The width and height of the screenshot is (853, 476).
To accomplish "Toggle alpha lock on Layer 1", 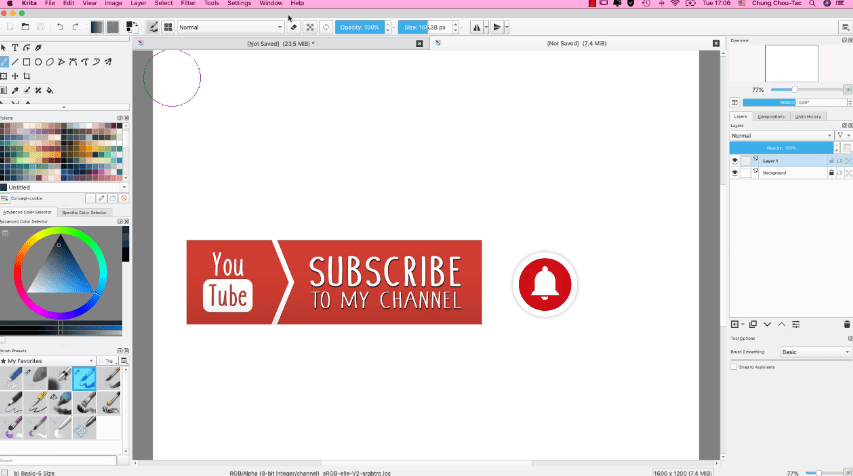I will (849, 161).
